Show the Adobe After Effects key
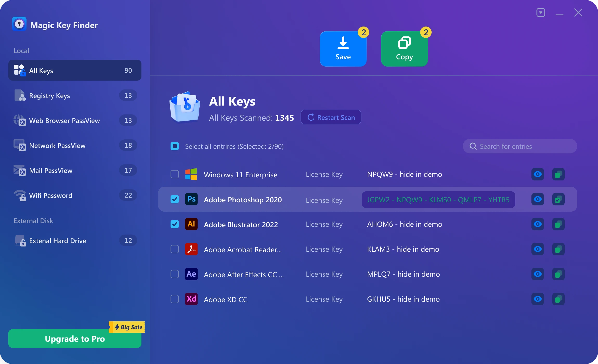 [x=537, y=274]
